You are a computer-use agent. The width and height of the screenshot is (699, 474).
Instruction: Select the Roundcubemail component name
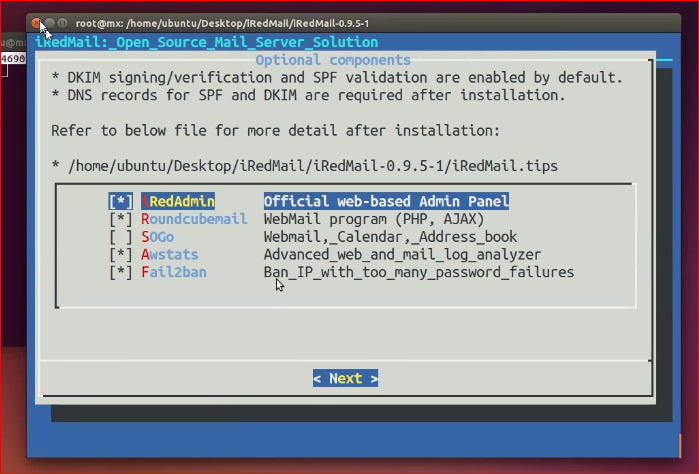click(x=194, y=219)
